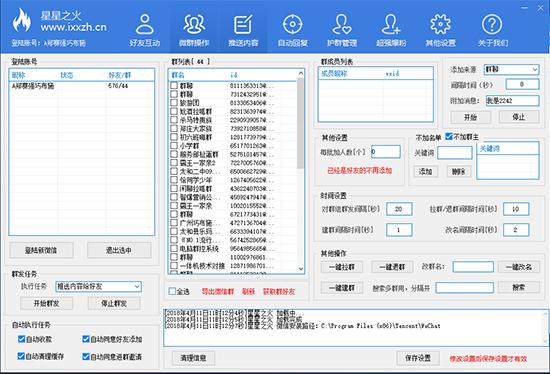The image size is (550, 374).
Task: Tick the checkbox for group 电脑群控系统
Action: [x=174, y=248]
